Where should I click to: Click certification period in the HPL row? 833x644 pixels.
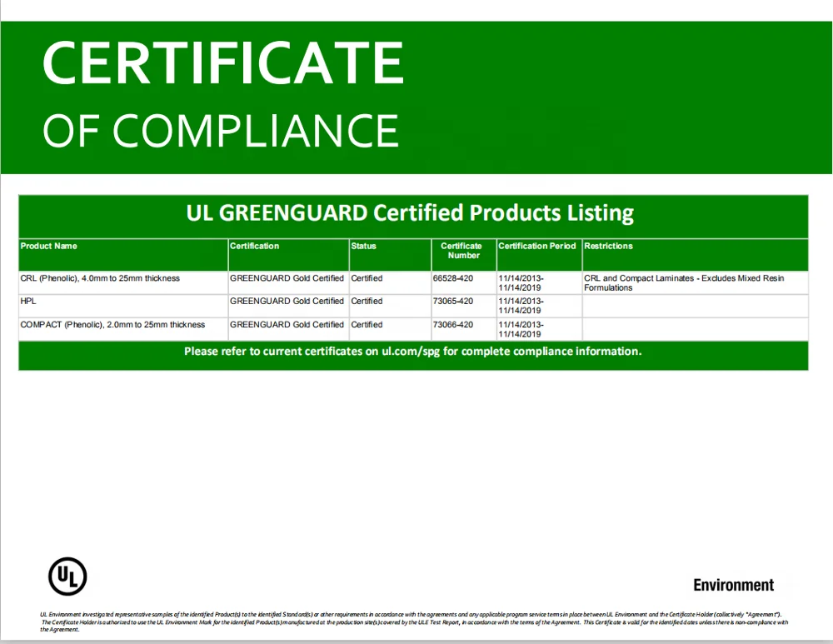pos(521,306)
